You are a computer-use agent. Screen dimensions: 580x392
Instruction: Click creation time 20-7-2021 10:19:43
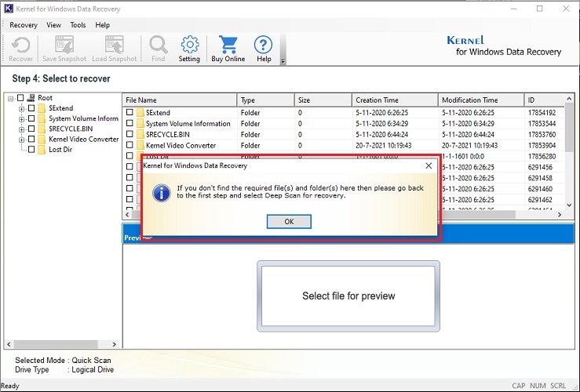coord(384,145)
